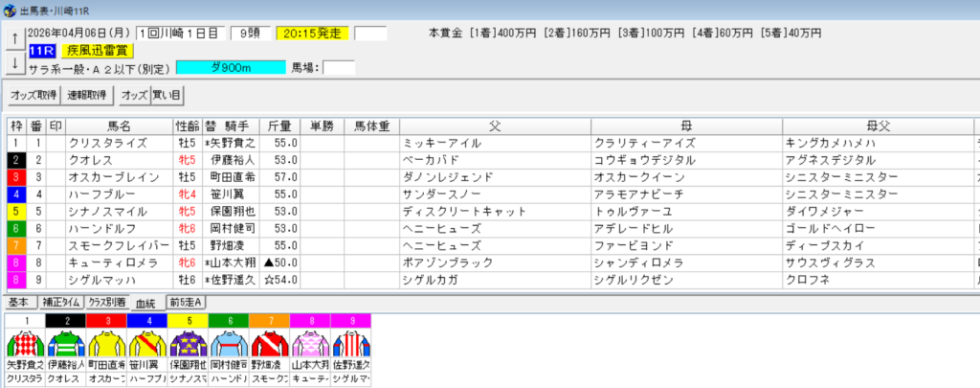Click the 性齢 column header

point(187,126)
